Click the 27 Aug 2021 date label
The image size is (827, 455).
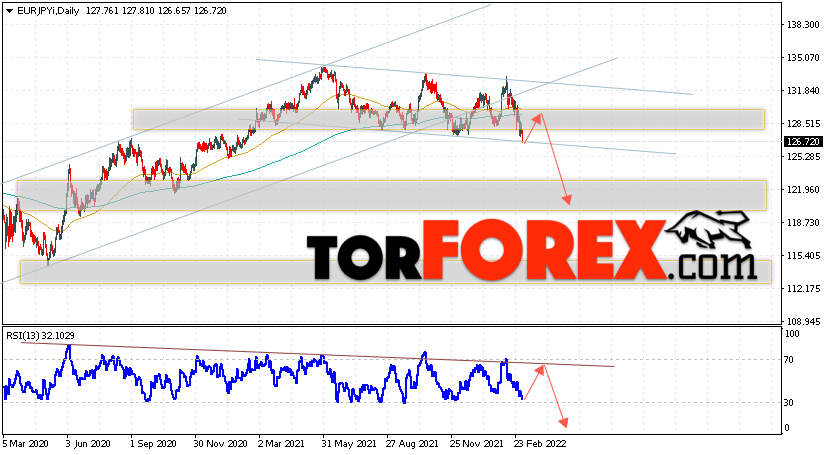coord(412,443)
